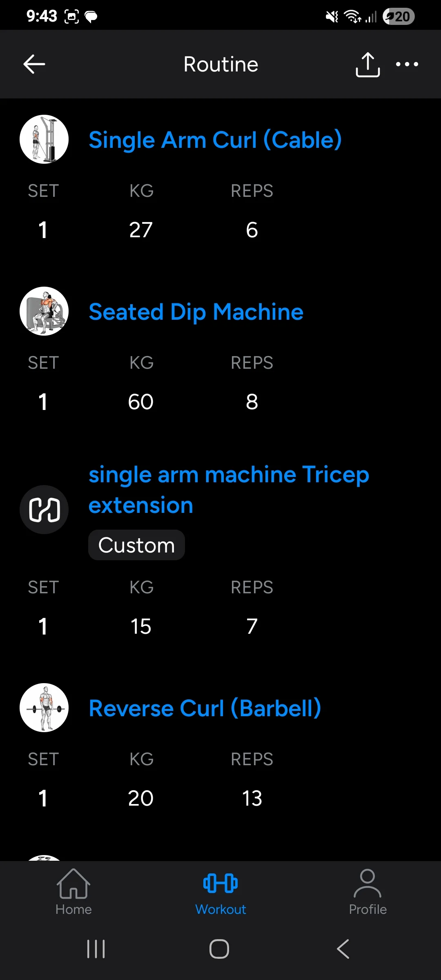Tap the Android recent apps button
The image size is (441, 980).
pos(96,949)
